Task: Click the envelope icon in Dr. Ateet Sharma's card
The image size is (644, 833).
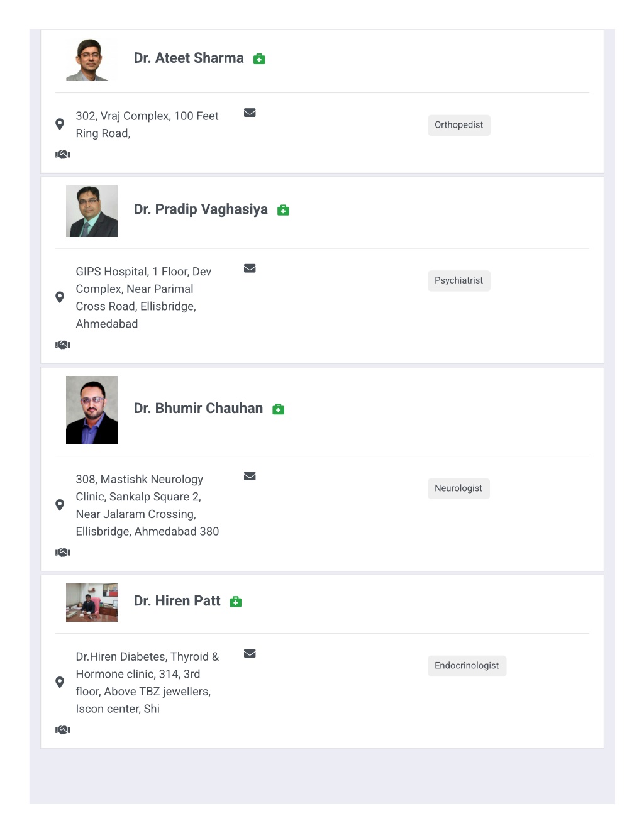Action: (x=250, y=113)
